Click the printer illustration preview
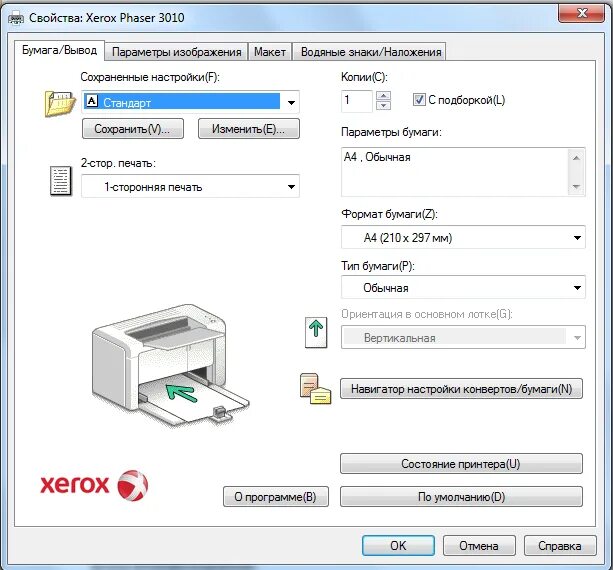 click(170, 366)
